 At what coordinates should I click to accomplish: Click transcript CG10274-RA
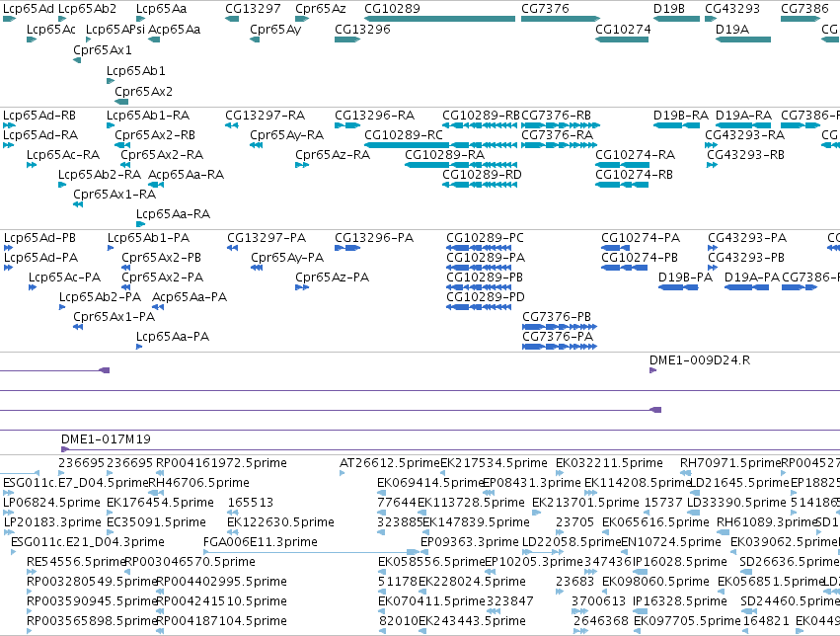[635, 155]
